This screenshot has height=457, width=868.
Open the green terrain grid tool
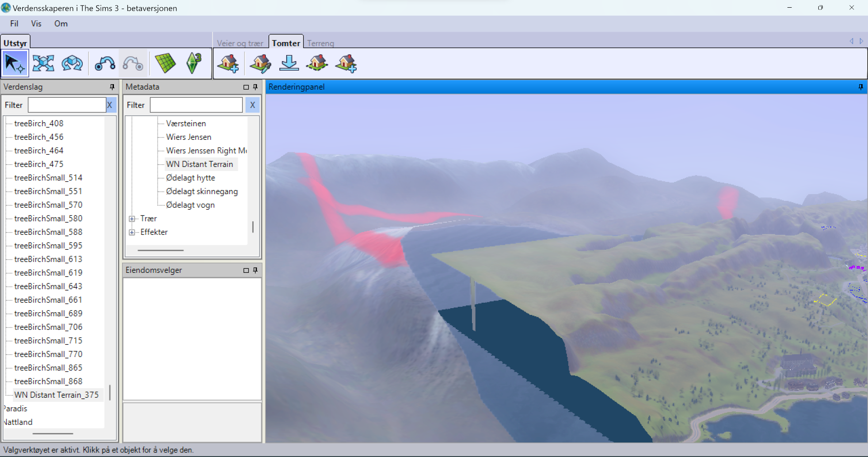click(x=165, y=63)
